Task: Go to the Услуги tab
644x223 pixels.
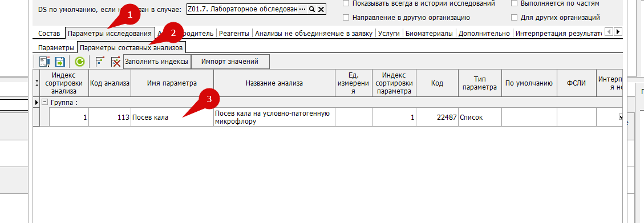Action: (389, 34)
